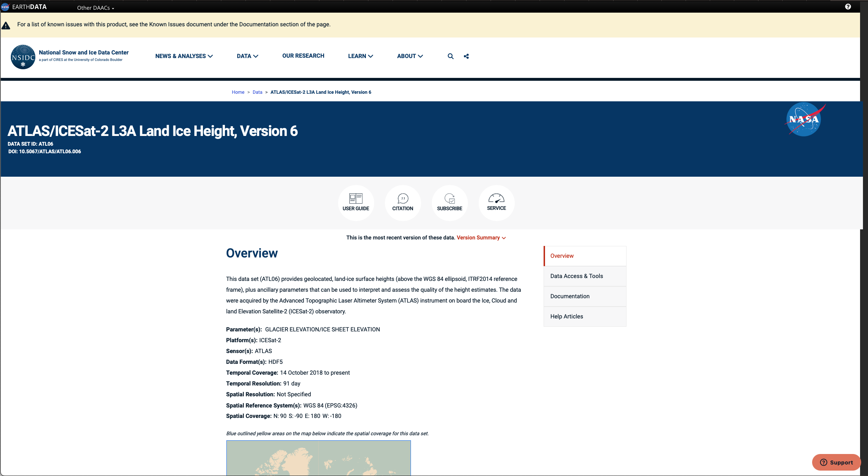Open the Citation tool
Image resolution: width=868 pixels, height=476 pixels.
click(x=402, y=202)
